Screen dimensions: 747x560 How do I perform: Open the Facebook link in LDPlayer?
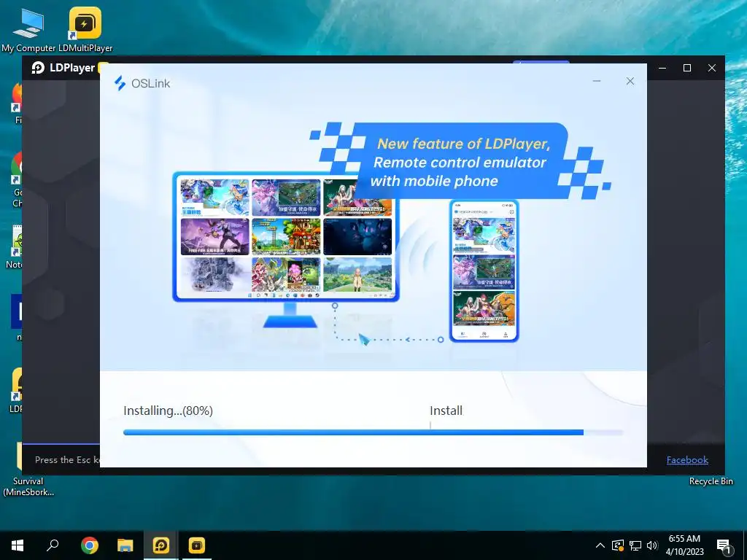(x=687, y=460)
